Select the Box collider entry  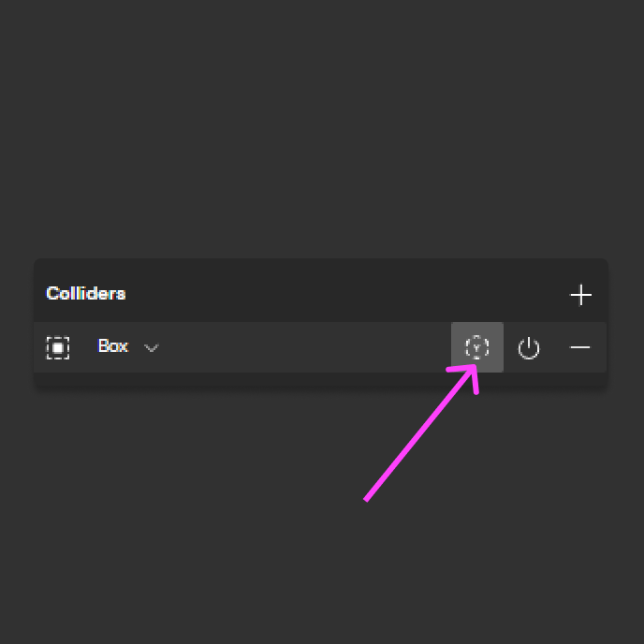tap(320, 347)
